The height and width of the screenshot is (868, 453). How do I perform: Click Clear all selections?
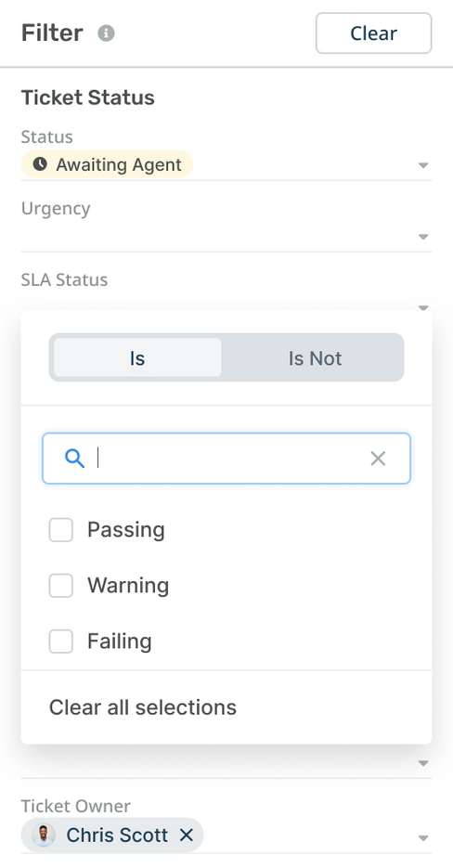143,706
